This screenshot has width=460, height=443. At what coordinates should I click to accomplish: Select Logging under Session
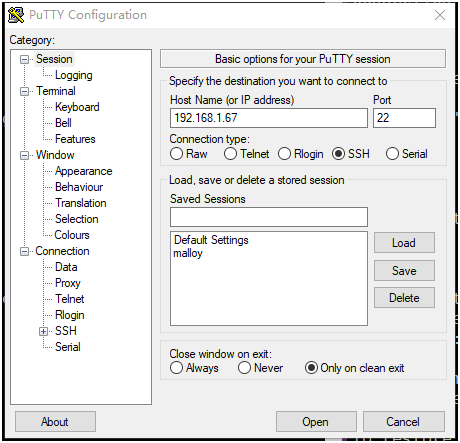(74, 75)
